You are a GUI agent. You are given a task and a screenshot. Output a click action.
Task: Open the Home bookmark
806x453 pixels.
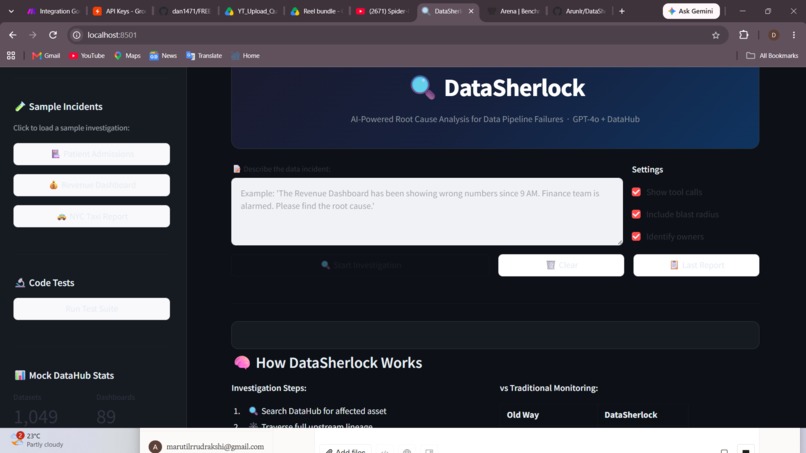(246, 56)
